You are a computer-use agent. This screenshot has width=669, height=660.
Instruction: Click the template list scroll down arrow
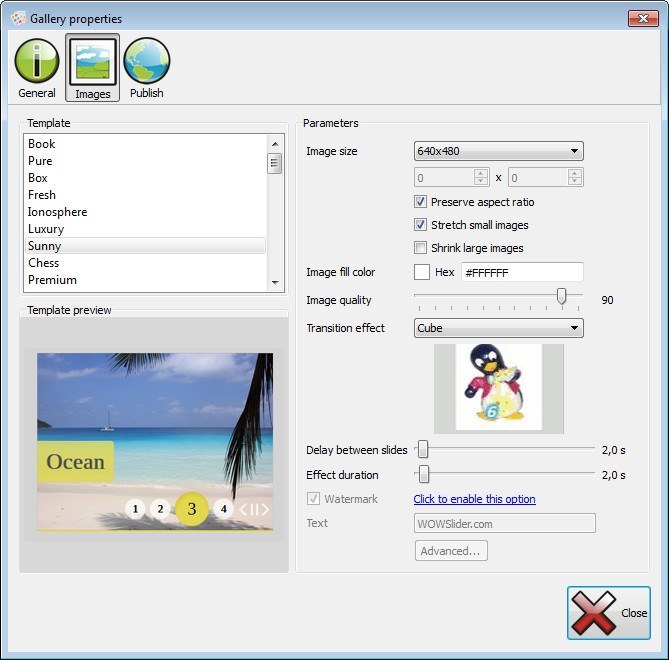point(275,282)
